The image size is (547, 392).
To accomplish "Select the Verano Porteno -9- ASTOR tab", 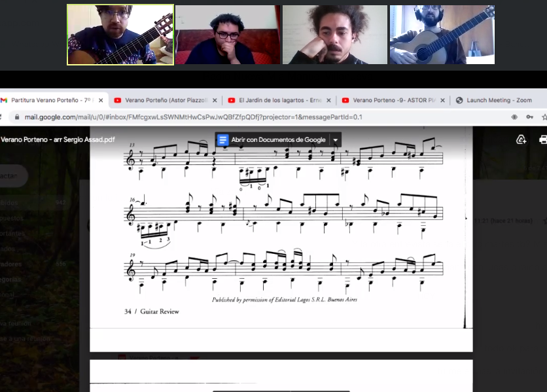I will tap(393, 100).
